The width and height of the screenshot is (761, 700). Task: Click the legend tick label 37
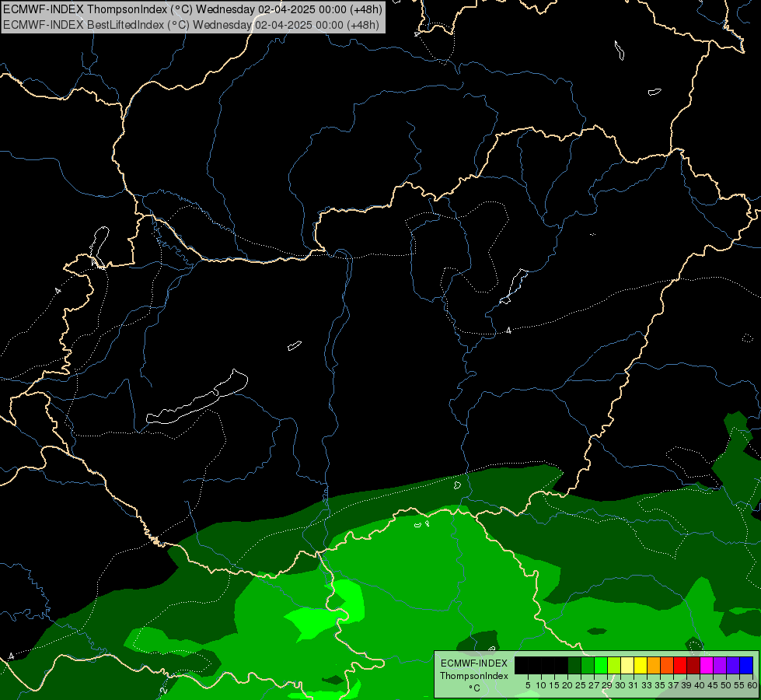click(x=673, y=685)
